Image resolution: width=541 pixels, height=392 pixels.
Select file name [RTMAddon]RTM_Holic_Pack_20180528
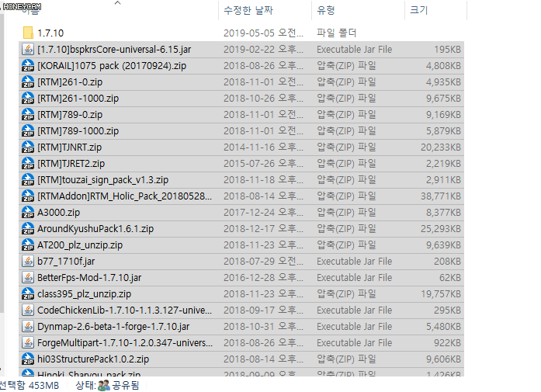[124, 196]
